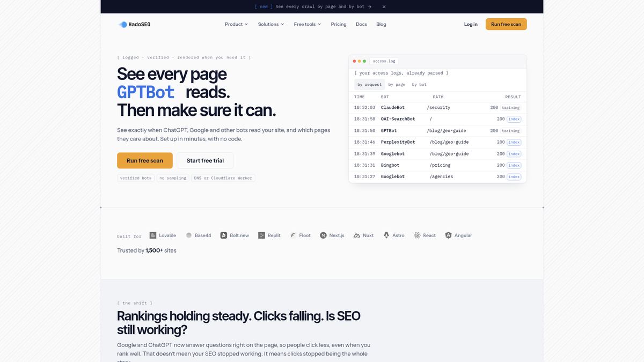Select the OAI-SearchBot log row
Screen dimensions: 644x362
[x=437, y=119]
